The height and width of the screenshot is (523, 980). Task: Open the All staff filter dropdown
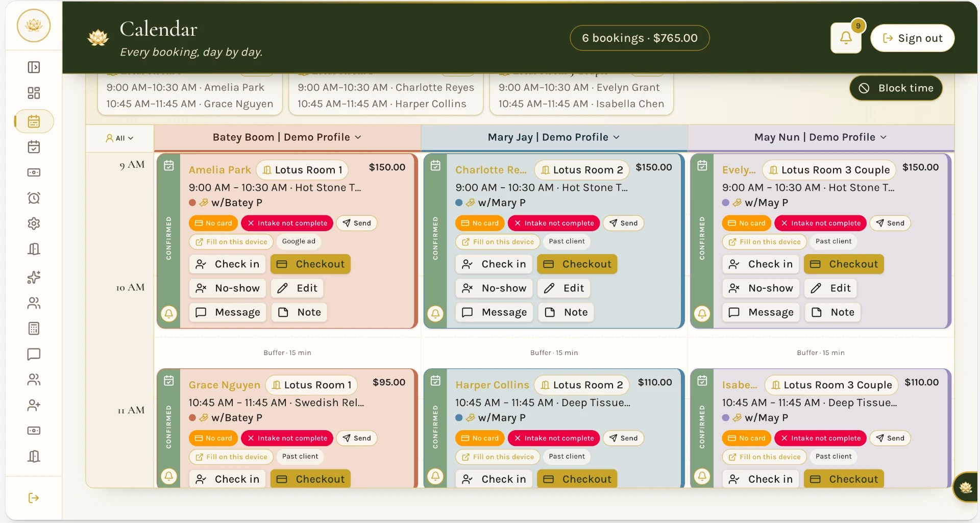(x=119, y=138)
